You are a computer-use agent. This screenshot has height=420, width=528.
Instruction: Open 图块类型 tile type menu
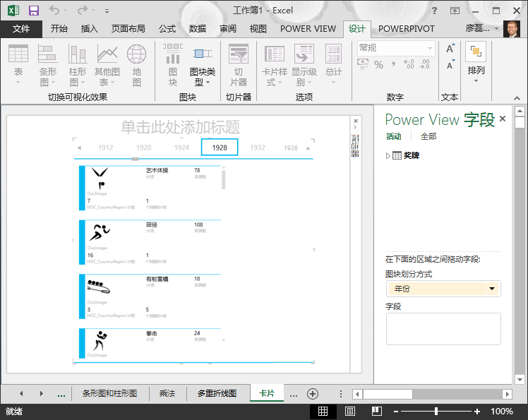tap(203, 65)
